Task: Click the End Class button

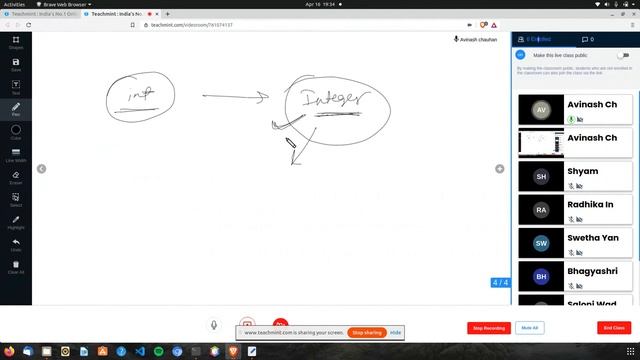Action: tap(614, 328)
